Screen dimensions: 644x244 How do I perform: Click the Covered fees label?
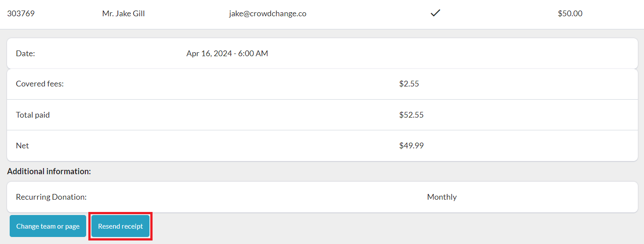[x=40, y=84]
